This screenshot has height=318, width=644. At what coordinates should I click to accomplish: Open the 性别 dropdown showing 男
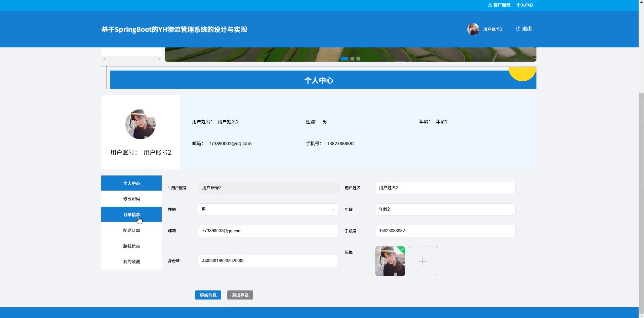268,209
